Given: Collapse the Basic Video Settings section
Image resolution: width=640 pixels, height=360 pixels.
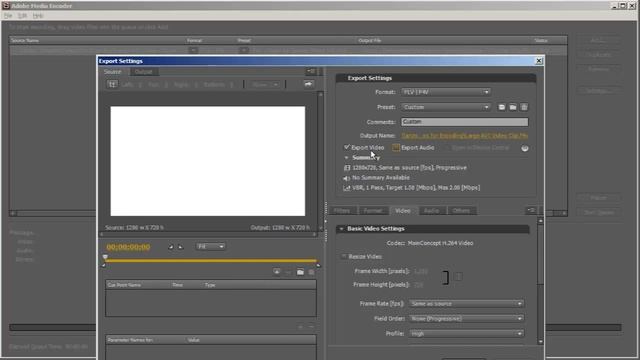Looking at the screenshot, I should (x=342, y=229).
